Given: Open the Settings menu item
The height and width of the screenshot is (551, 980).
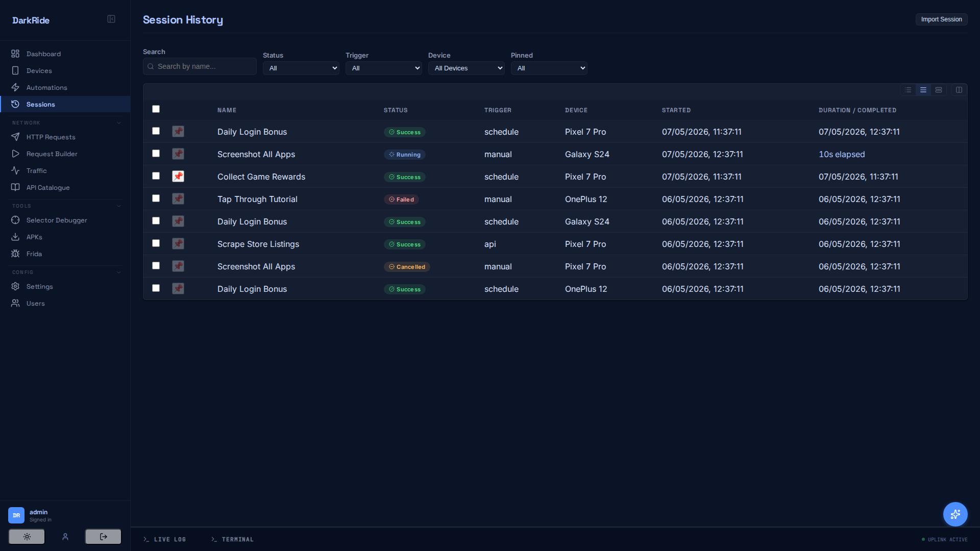Looking at the screenshot, I should (x=65, y=286).
